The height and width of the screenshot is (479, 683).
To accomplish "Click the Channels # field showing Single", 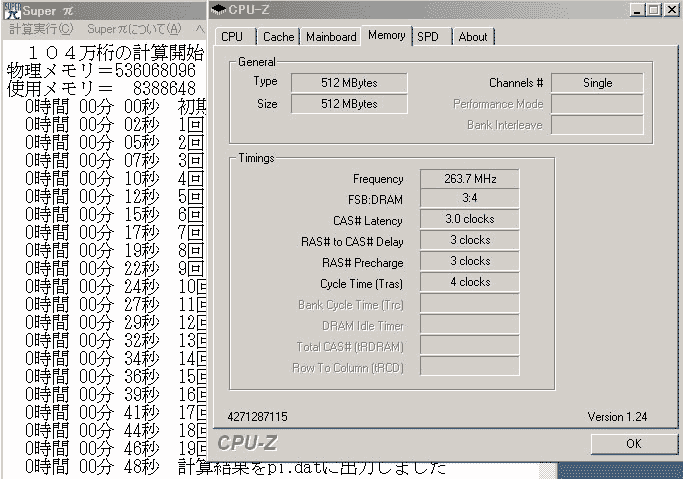I will point(597,83).
